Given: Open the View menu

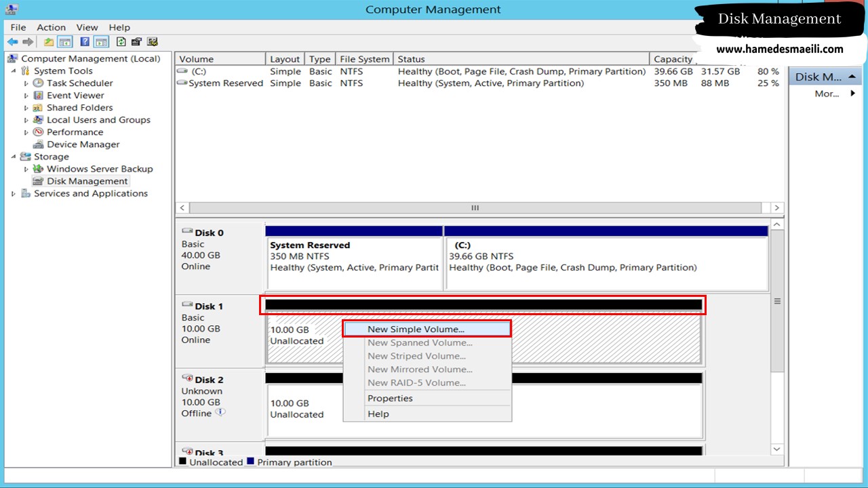Looking at the screenshot, I should click(87, 27).
